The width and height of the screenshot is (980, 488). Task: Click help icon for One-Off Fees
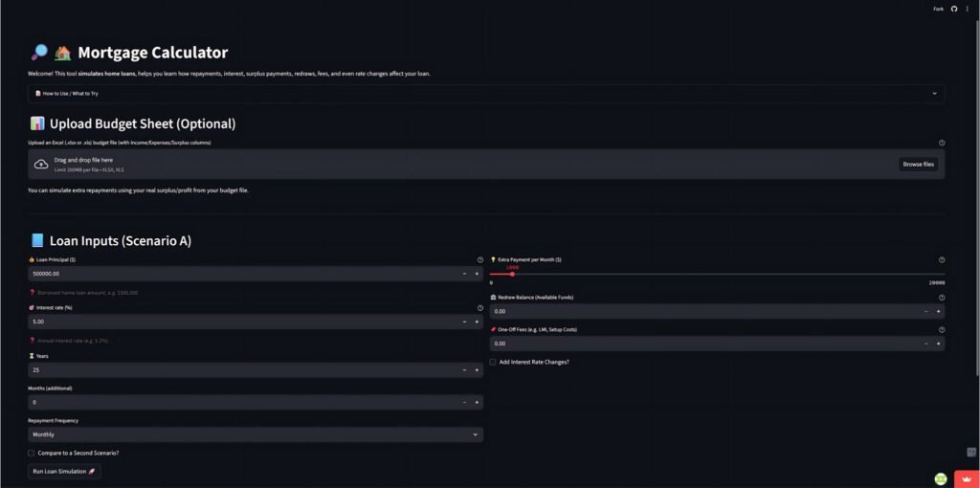[942, 329]
